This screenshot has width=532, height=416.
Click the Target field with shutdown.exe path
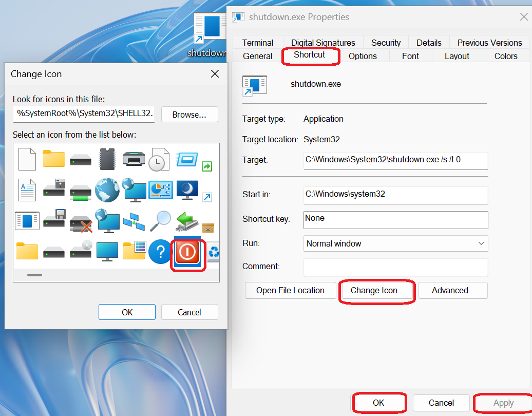395,161
